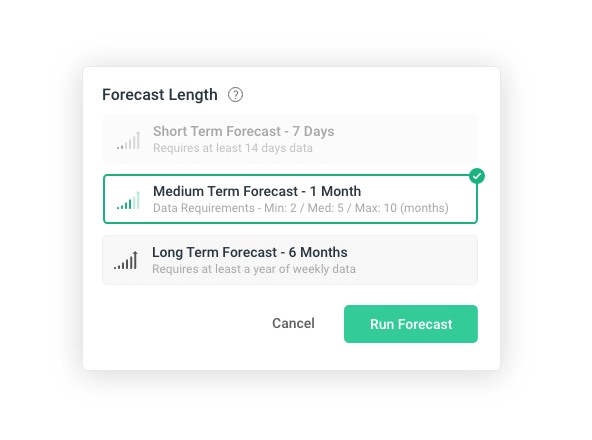Image resolution: width=592 pixels, height=440 pixels.
Task: Click the 'Short Term Forecast' title text
Action: pyautogui.click(x=217, y=131)
